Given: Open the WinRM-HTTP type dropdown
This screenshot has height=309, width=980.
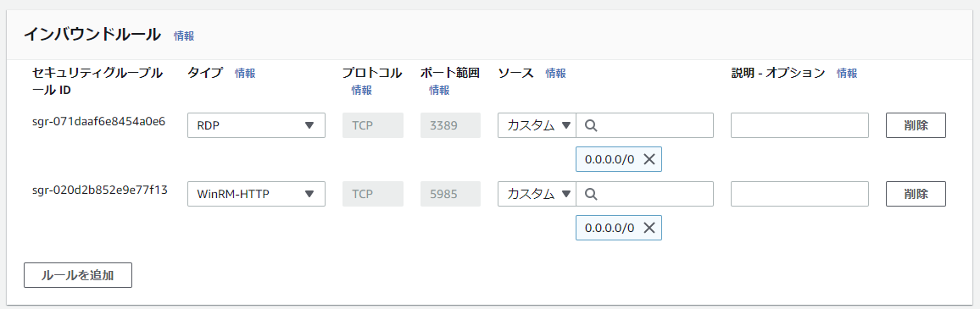Looking at the screenshot, I should (256, 194).
